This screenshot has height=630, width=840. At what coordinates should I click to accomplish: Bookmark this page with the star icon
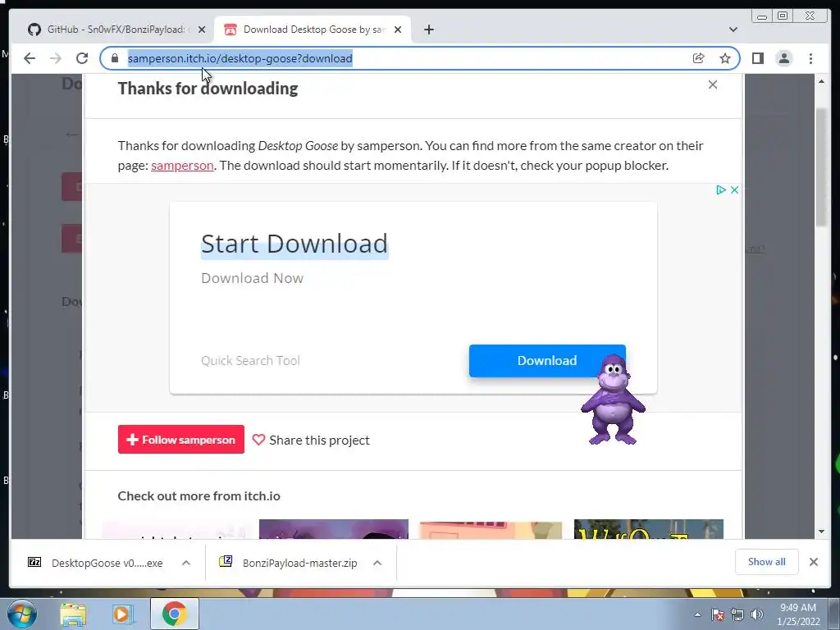(x=725, y=58)
